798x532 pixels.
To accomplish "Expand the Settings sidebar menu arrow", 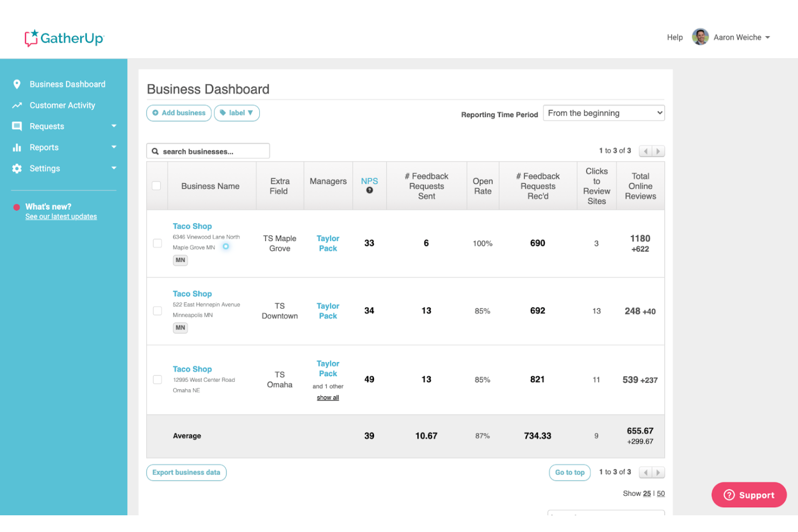I will (114, 168).
